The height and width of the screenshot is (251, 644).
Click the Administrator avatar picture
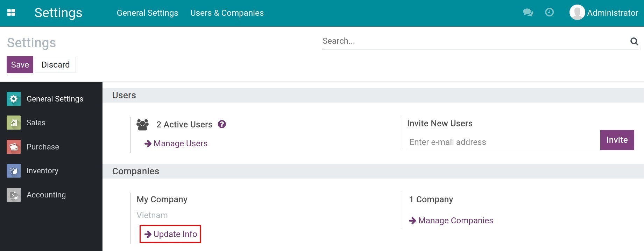(577, 12)
